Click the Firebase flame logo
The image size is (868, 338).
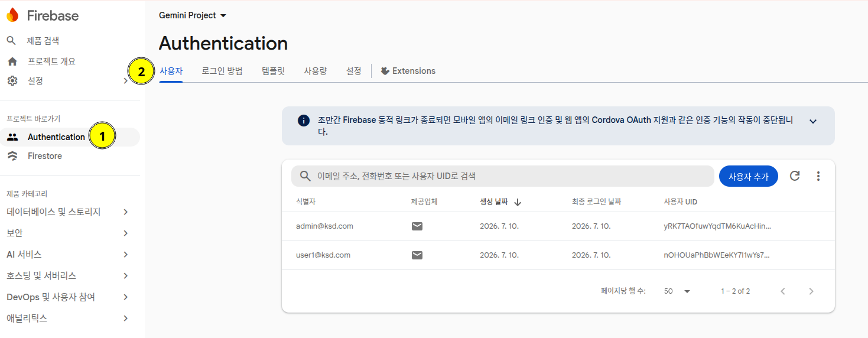click(x=12, y=15)
